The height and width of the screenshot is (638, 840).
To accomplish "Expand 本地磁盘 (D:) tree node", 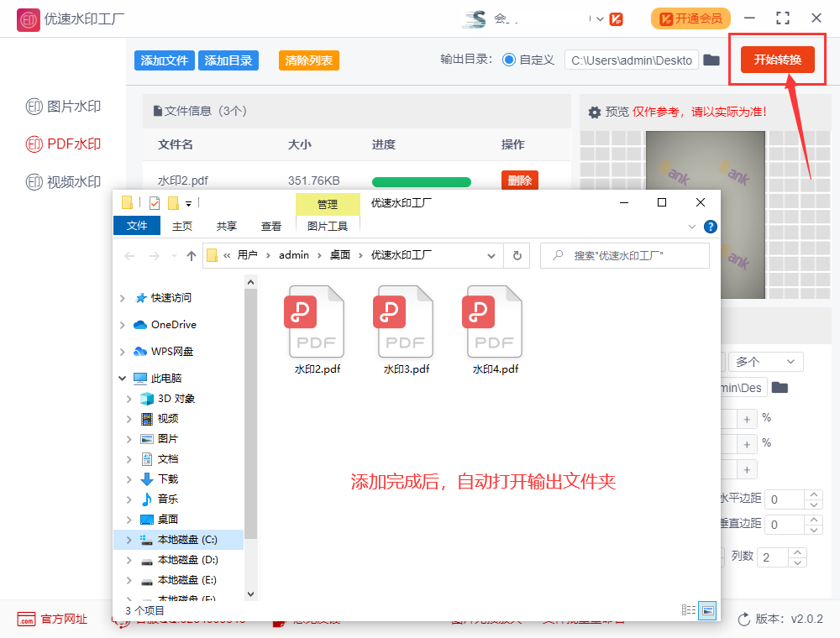I will 129,560.
